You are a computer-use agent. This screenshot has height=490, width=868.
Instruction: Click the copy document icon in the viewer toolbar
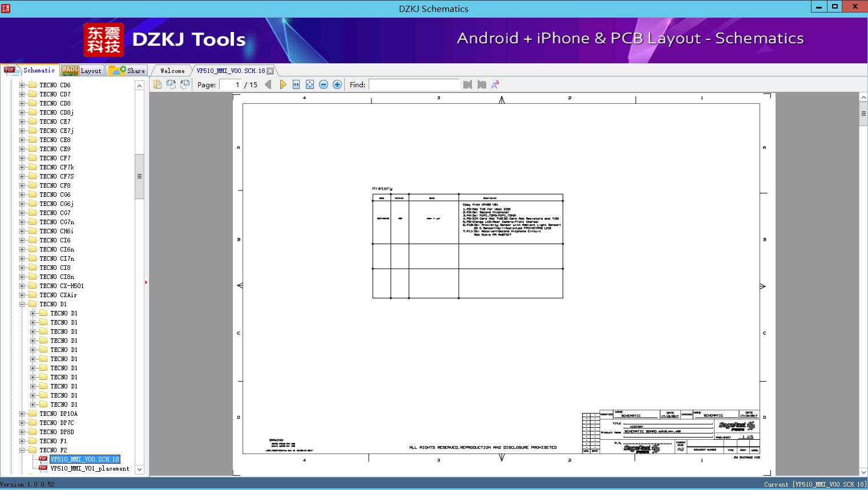tap(157, 84)
